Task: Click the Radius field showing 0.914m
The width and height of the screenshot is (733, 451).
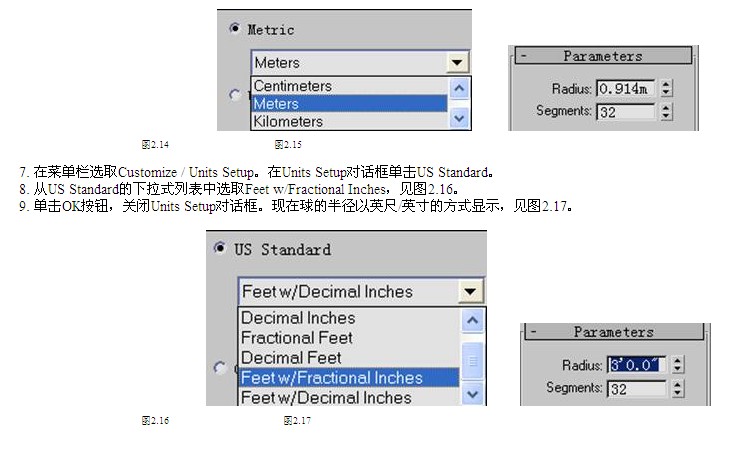Action: click(625, 89)
